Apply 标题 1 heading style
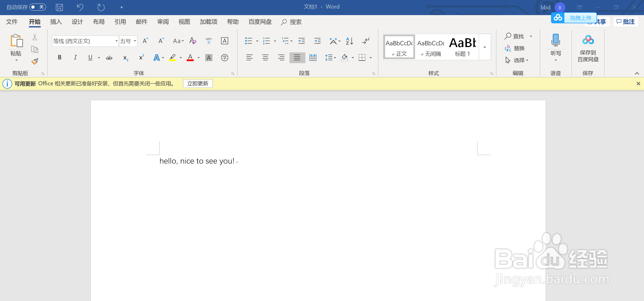Image resolution: width=644 pixels, height=301 pixels. point(462,47)
